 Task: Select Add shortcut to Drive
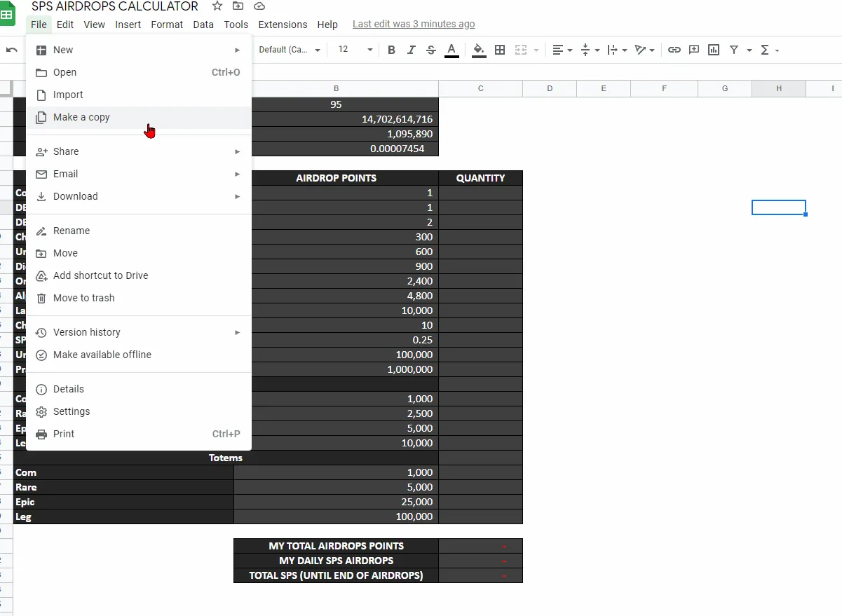[139, 275]
